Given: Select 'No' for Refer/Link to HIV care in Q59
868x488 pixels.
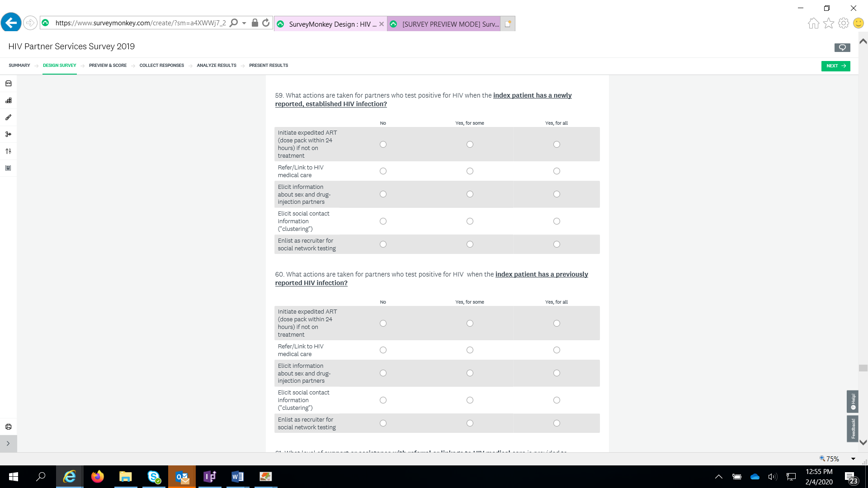Looking at the screenshot, I should tap(383, 171).
